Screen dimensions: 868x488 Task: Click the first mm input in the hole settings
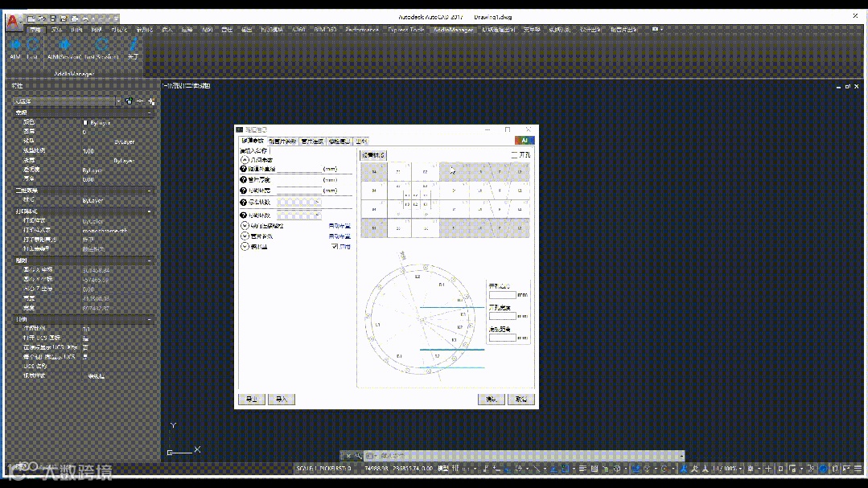pyautogui.click(x=502, y=295)
